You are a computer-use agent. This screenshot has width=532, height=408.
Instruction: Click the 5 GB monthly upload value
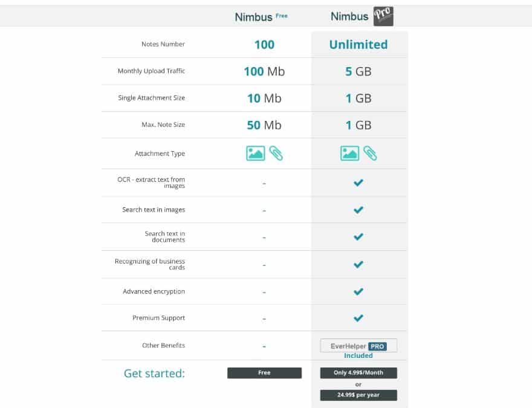(358, 71)
